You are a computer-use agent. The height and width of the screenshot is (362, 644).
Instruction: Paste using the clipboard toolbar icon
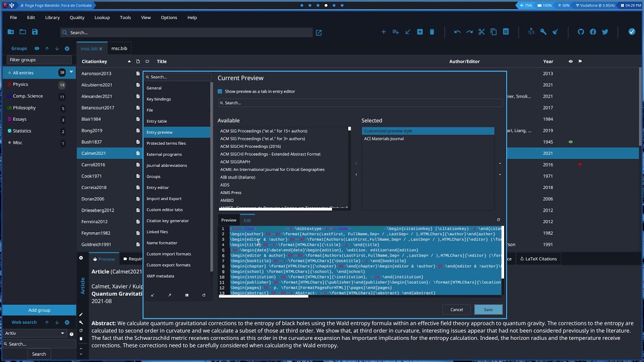coord(506,32)
